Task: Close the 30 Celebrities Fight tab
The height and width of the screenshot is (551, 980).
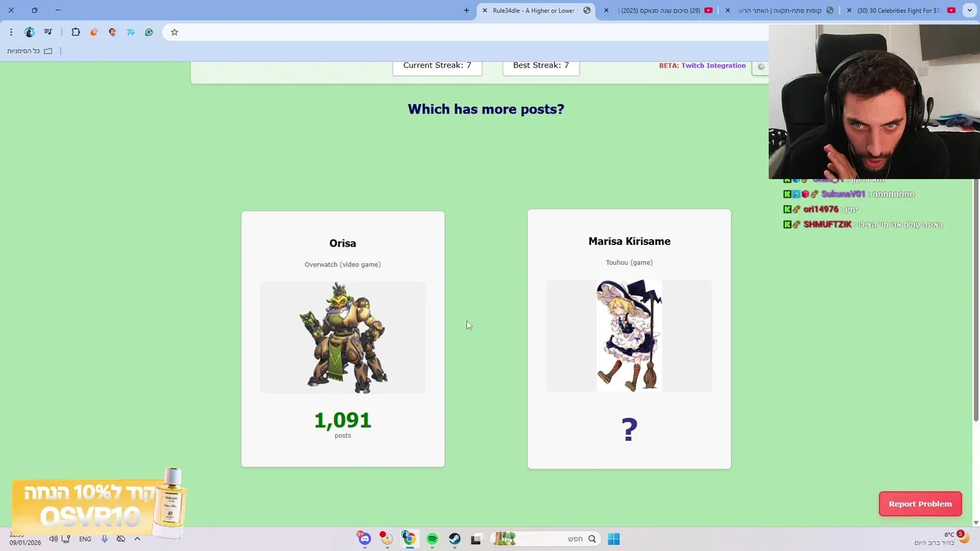Action: (849, 10)
